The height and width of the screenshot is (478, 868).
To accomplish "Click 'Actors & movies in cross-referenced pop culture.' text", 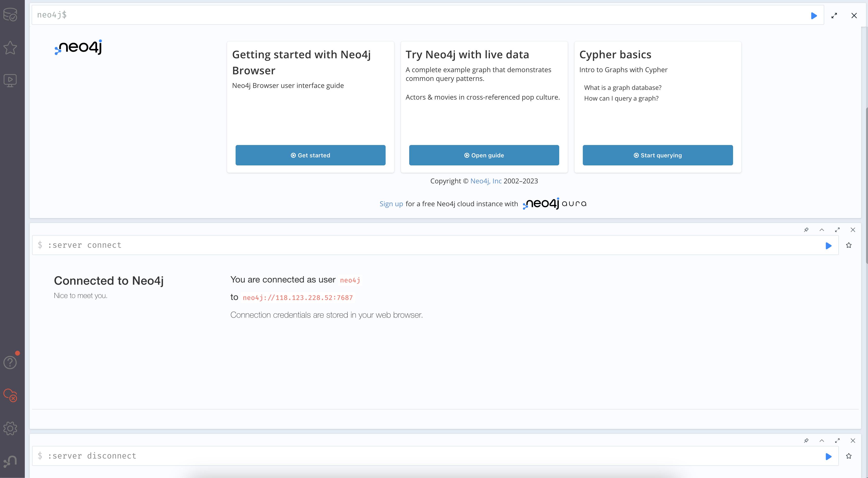I will click(x=483, y=97).
